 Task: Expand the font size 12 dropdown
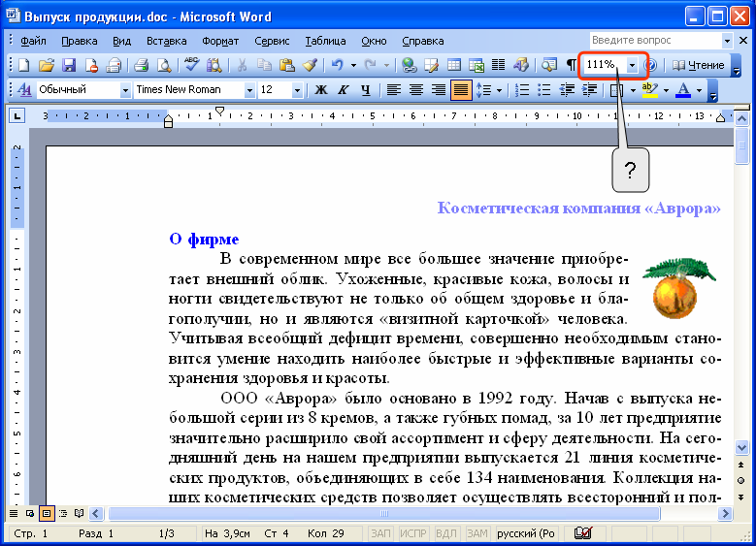tap(296, 90)
